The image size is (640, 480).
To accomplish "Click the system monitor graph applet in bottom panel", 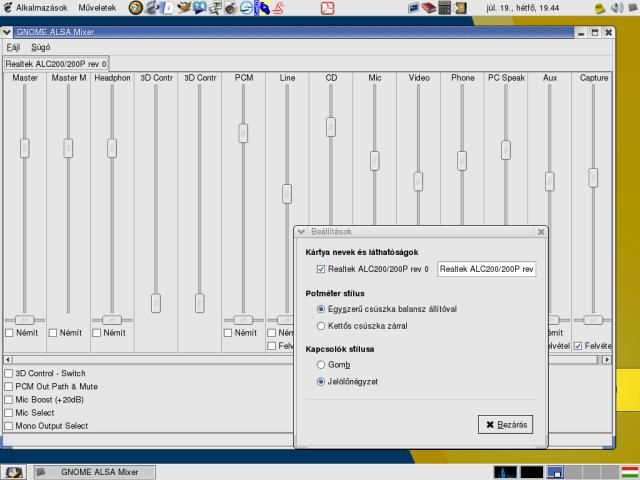I will 507,472.
